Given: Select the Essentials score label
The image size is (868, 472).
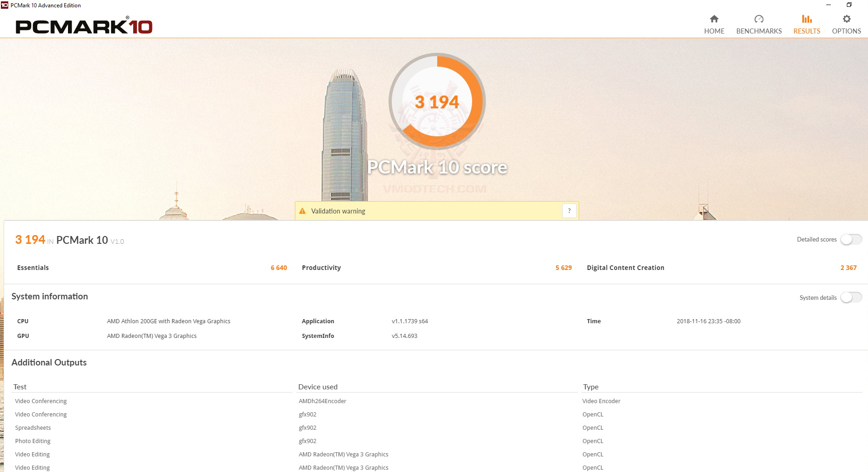Looking at the screenshot, I should tap(33, 268).
